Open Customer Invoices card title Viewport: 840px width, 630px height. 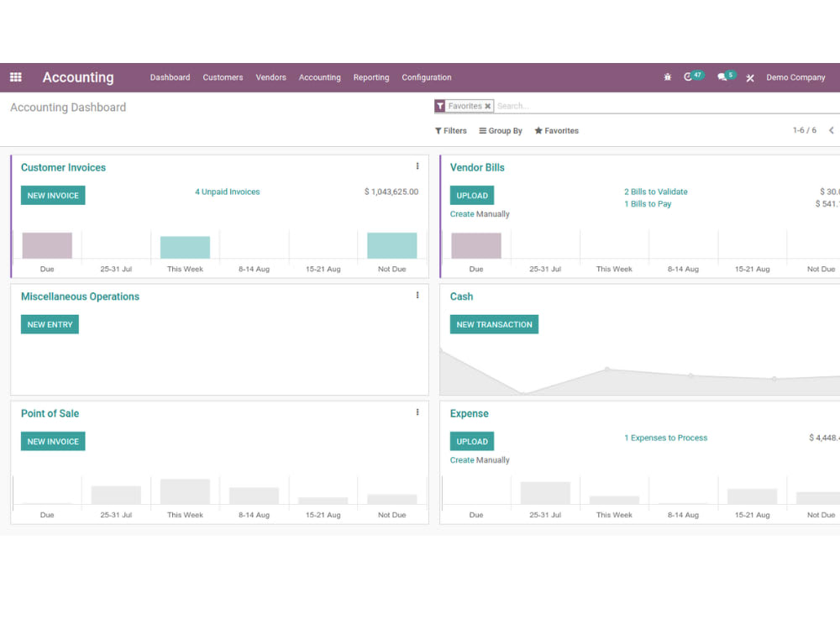tap(63, 168)
